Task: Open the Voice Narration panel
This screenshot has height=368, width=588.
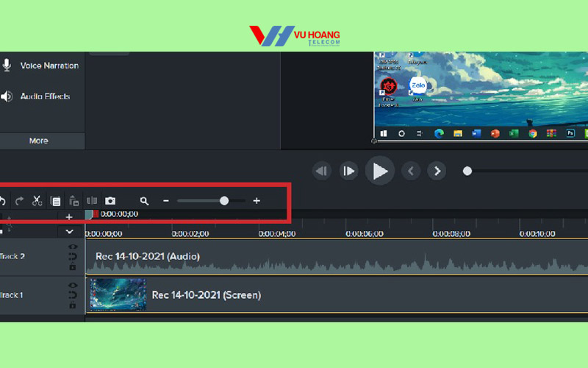Action: click(x=49, y=66)
